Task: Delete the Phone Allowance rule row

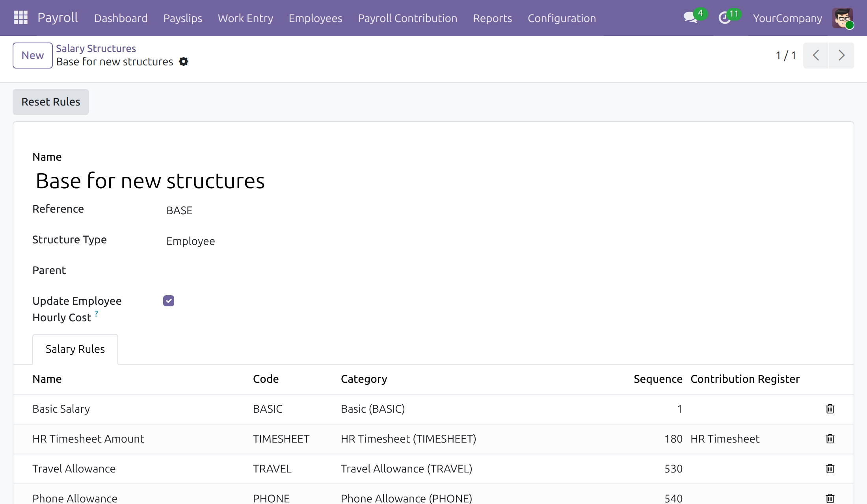Action: [830, 498]
